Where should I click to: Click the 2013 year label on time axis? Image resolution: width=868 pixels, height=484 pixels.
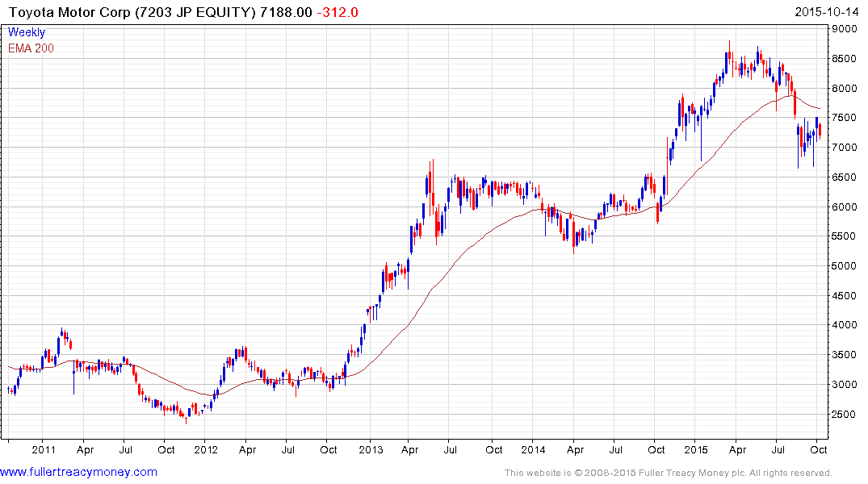pyautogui.click(x=371, y=449)
